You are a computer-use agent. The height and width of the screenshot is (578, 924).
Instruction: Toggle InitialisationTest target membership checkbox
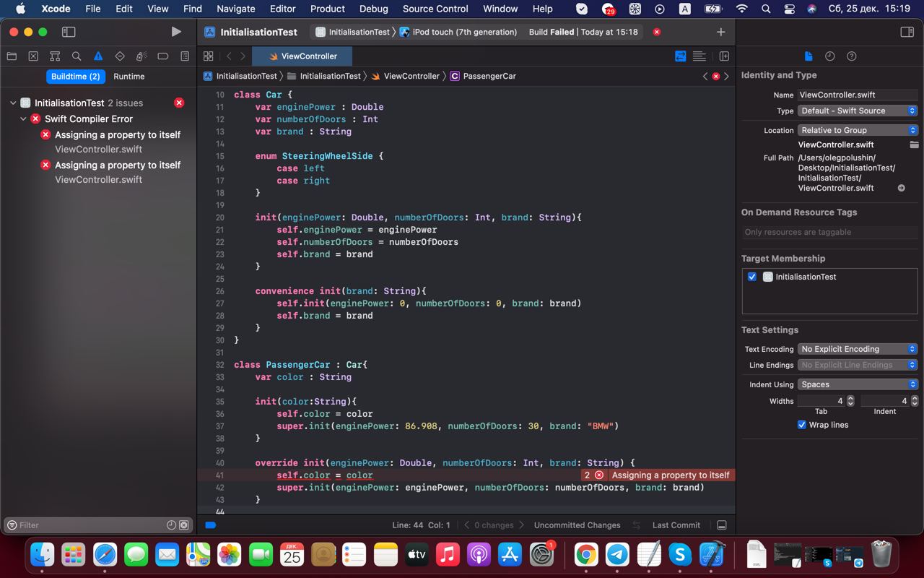coord(752,277)
